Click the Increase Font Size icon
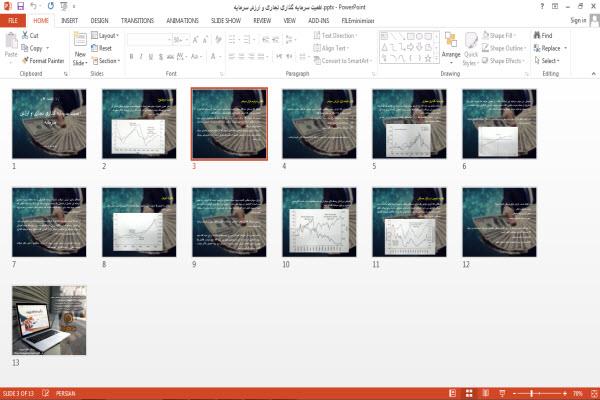This screenshot has width=600, height=400. pyautogui.click(x=196, y=40)
